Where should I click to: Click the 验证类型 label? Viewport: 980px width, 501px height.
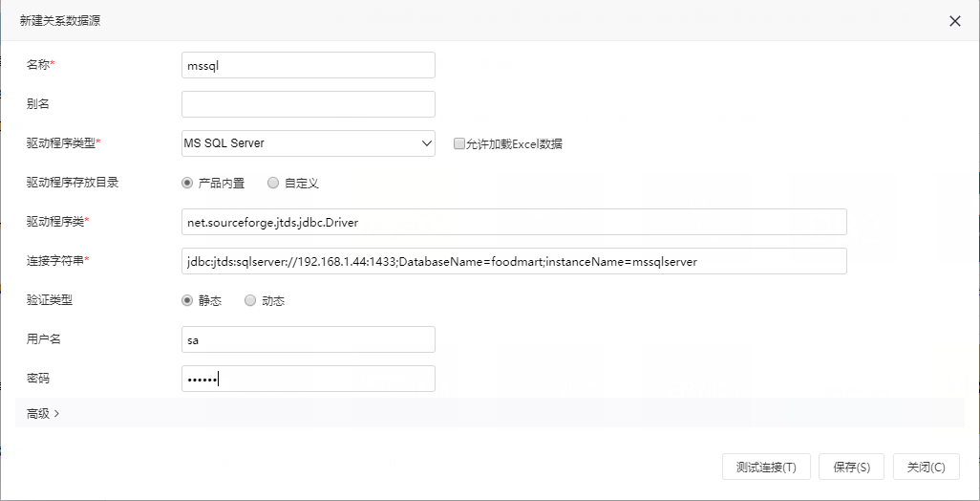tap(50, 300)
